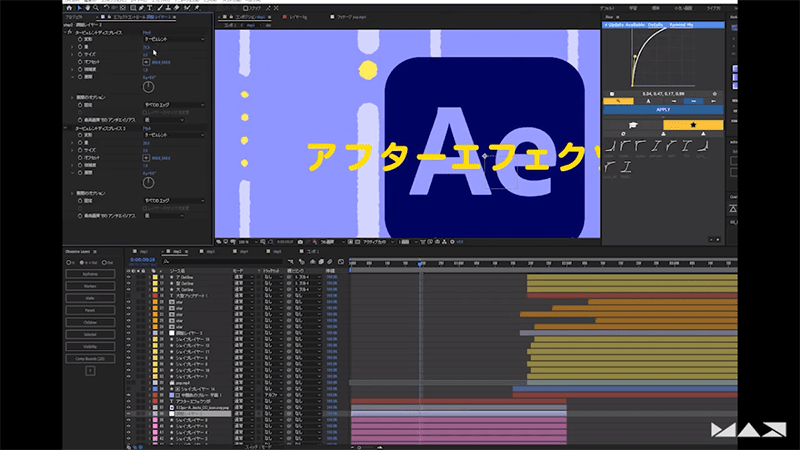
Task: Click Remind Me in Flow update bar
Action: [x=681, y=25]
